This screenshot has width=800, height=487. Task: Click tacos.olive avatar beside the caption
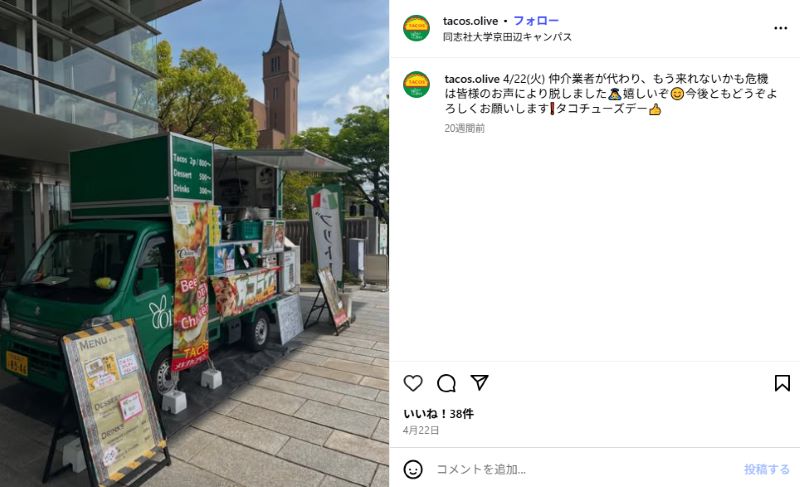(416, 84)
